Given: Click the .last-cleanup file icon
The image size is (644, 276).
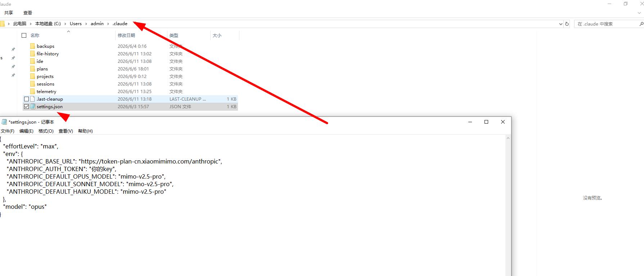Looking at the screenshot, I should tap(32, 99).
